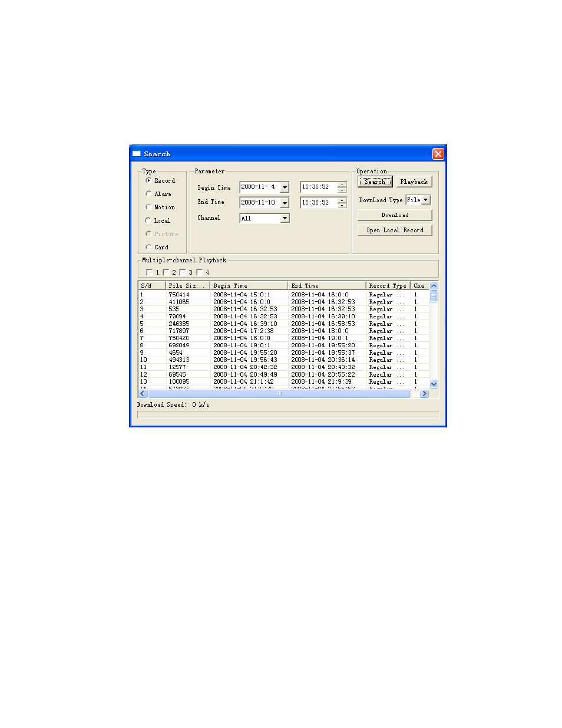Select record row 10 with size 494313
The width and height of the screenshot is (562, 728).
click(x=284, y=360)
